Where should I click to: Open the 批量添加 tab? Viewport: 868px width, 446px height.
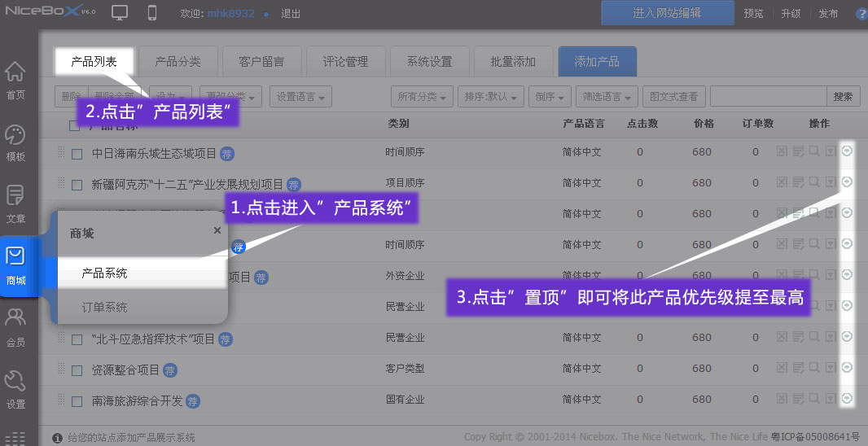pos(513,62)
